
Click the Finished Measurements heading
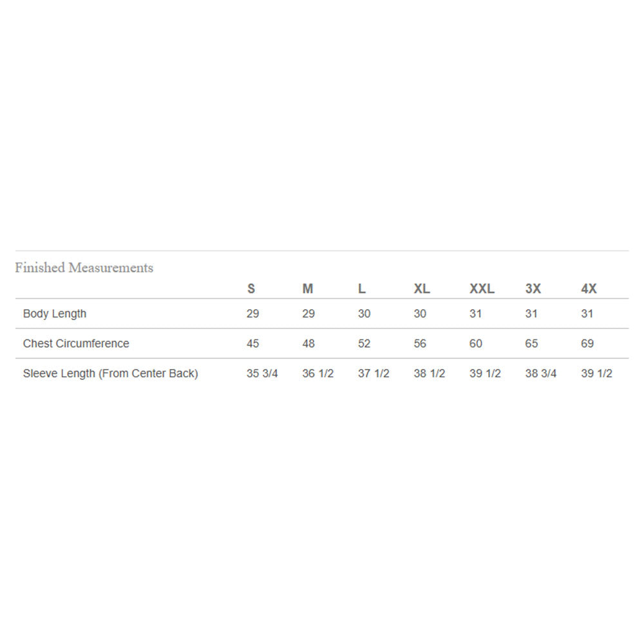click(x=84, y=268)
